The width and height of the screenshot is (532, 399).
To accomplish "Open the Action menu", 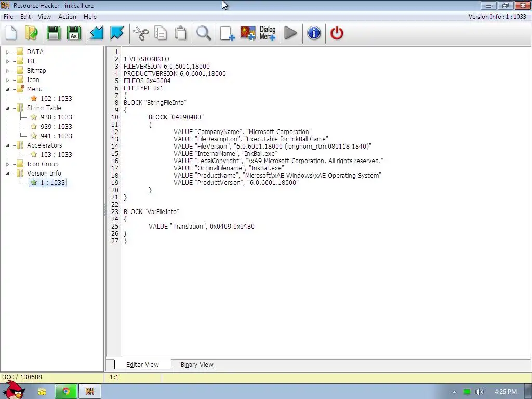I will (x=67, y=17).
